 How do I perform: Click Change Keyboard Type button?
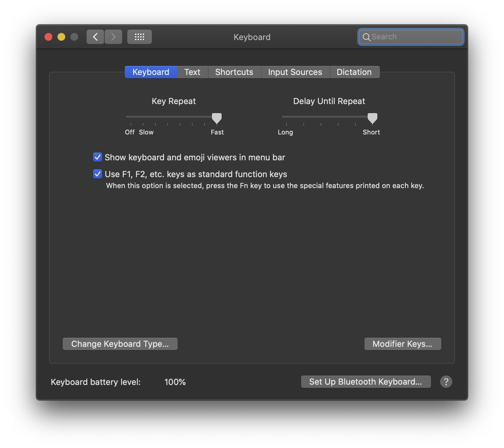click(x=120, y=344)
